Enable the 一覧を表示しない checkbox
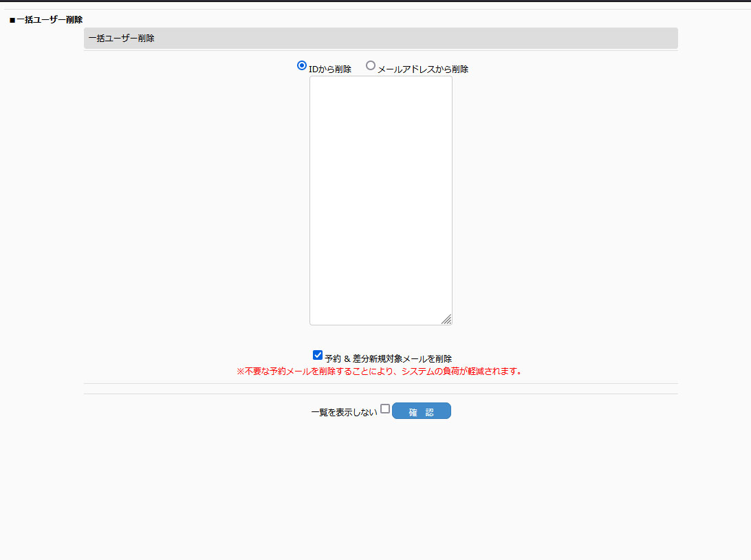Viewport: 751px width, 560px height. coord(385,409)
